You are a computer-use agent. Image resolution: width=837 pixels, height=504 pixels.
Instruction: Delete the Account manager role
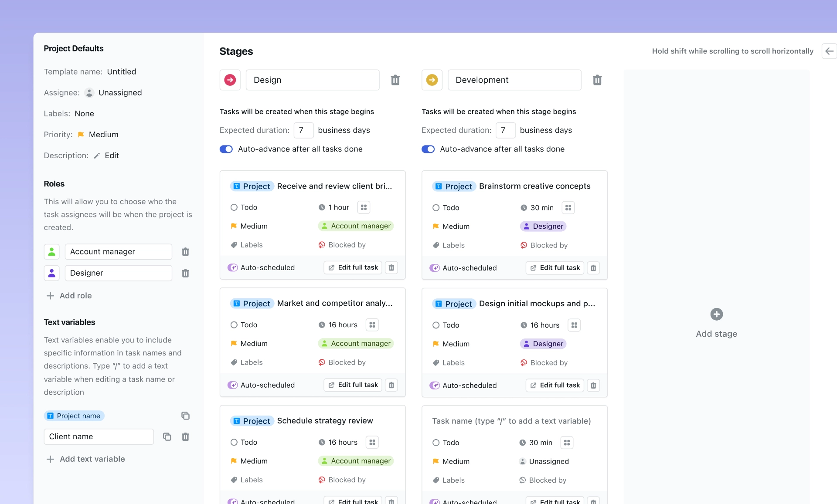click(185, 252)
